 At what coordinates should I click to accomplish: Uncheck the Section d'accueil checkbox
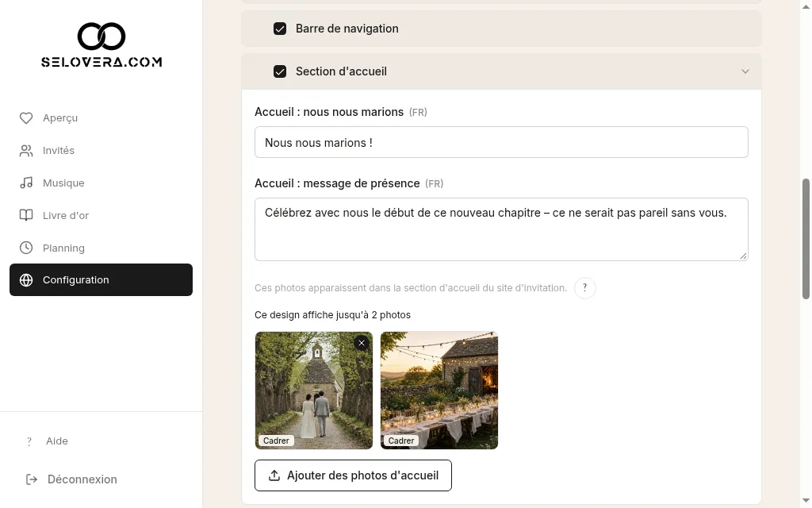pyautogui.click(x=280, y=71)
